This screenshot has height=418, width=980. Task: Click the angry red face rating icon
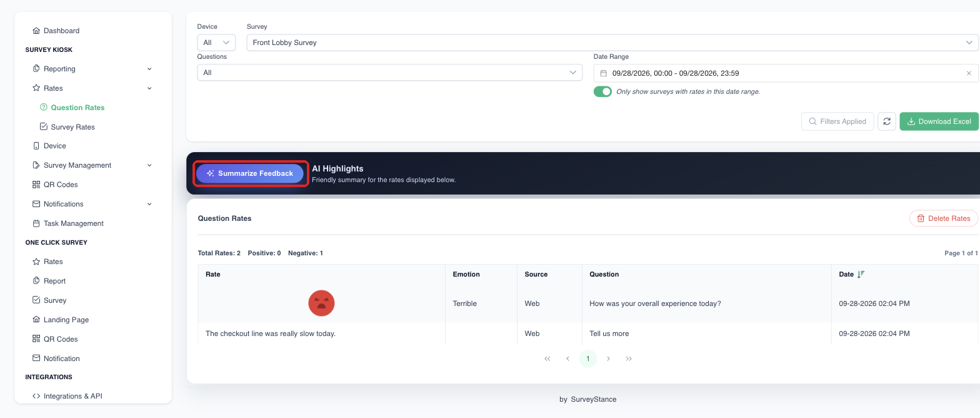tap(321, 303)
